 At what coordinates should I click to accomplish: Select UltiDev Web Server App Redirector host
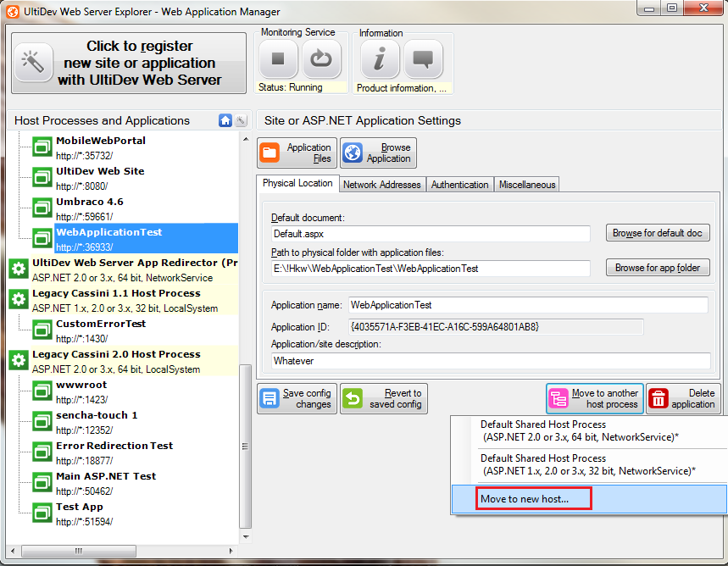[135, 269]
